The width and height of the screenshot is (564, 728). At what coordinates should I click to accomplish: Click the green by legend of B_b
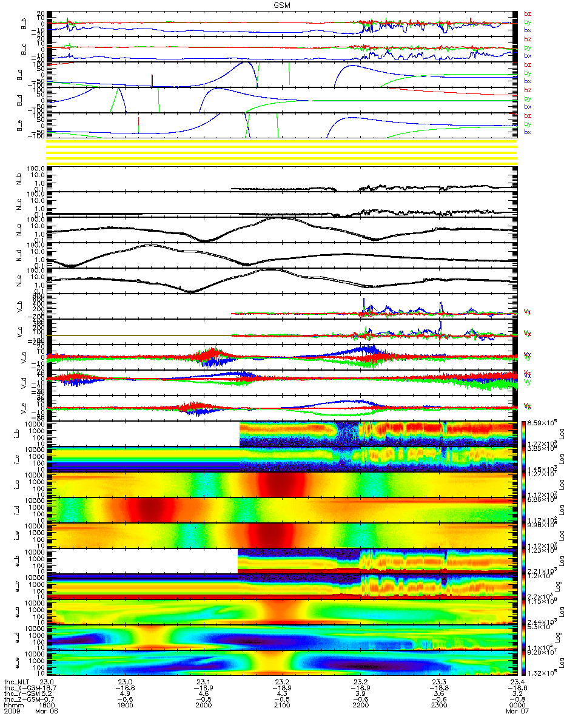(527, 22)
